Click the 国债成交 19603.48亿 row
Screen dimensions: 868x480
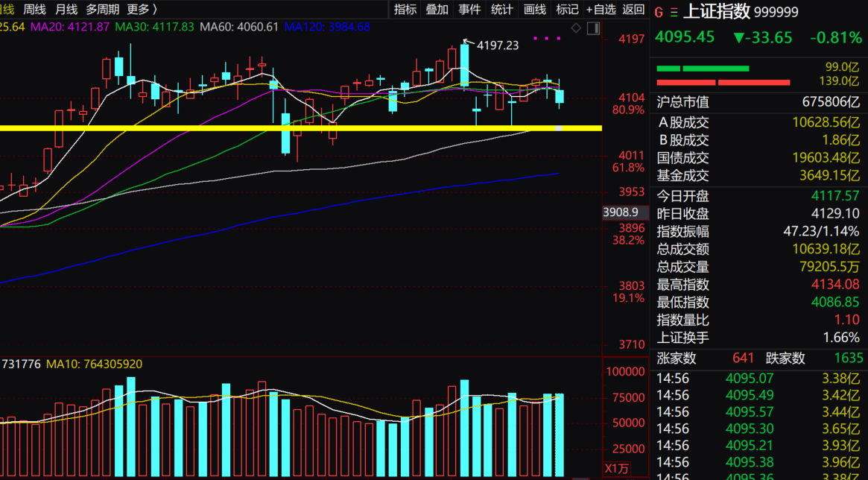(758, 158)
